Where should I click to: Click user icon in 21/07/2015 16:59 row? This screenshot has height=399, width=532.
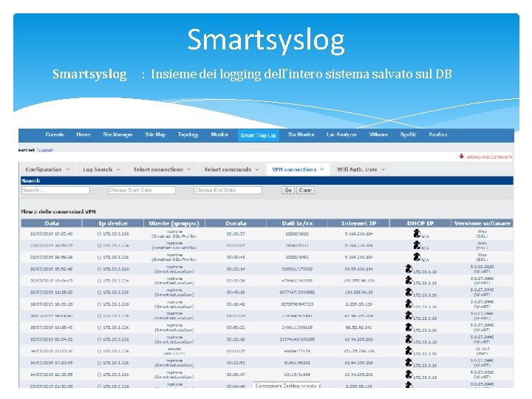pyautogui.click(x=417, y=245)
